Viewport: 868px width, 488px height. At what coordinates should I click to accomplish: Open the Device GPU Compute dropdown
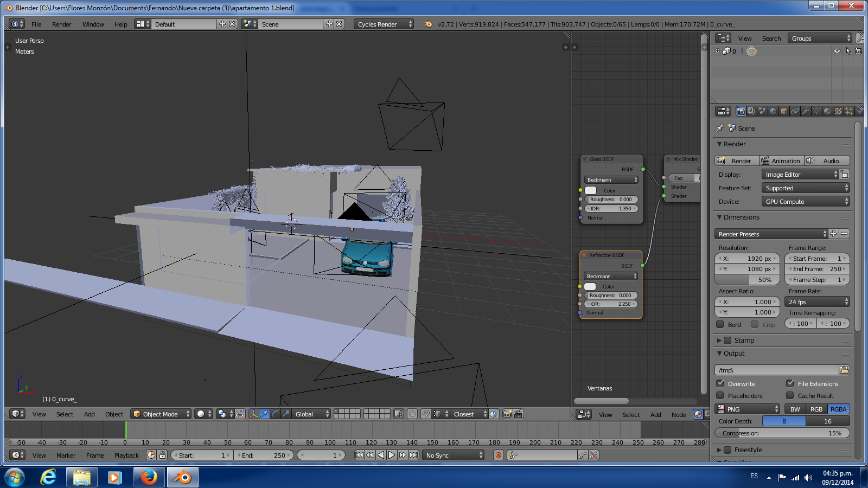805,202
